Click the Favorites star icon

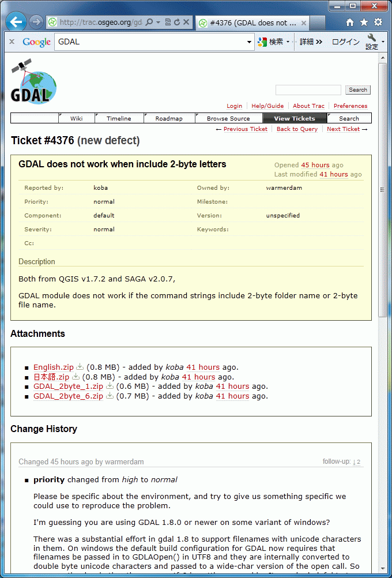point(364,22)
